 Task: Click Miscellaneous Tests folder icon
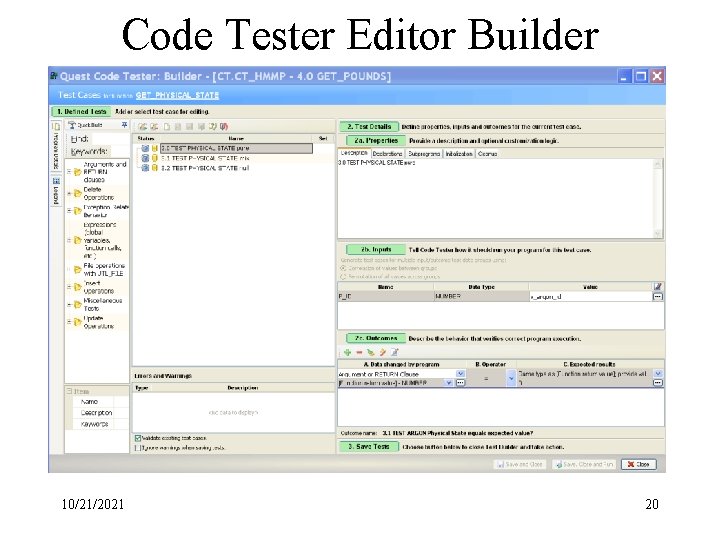tap(78, 304)
